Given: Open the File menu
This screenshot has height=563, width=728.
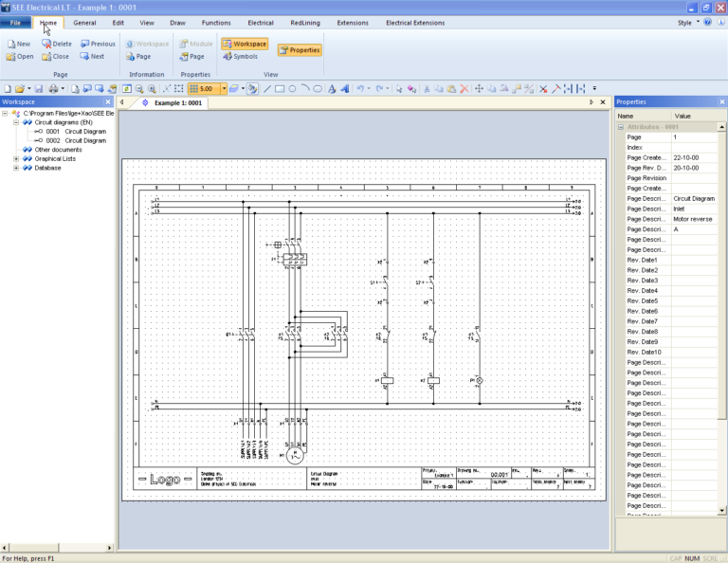Looking at the screenshot, I should coord(15,23).
